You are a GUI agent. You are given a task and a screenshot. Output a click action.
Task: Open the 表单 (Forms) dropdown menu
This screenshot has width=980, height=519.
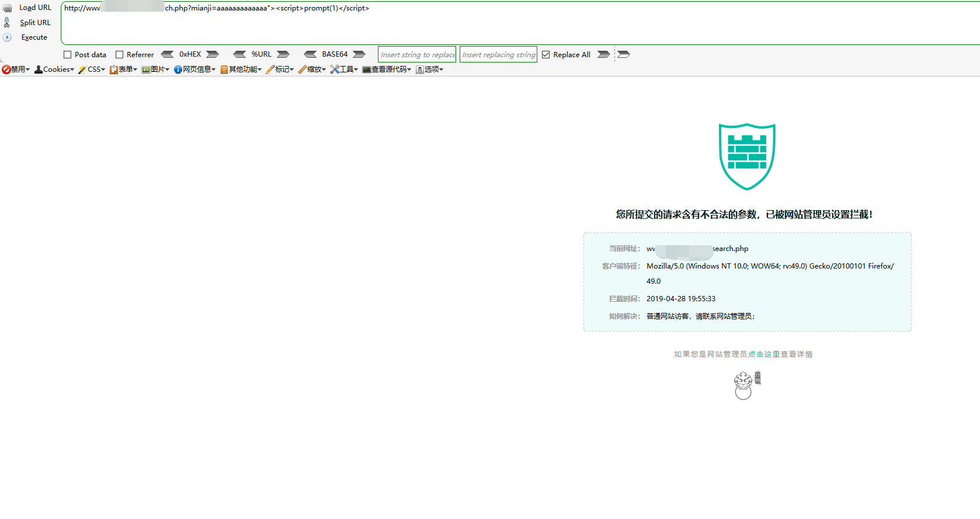click(x=123, y=69)
